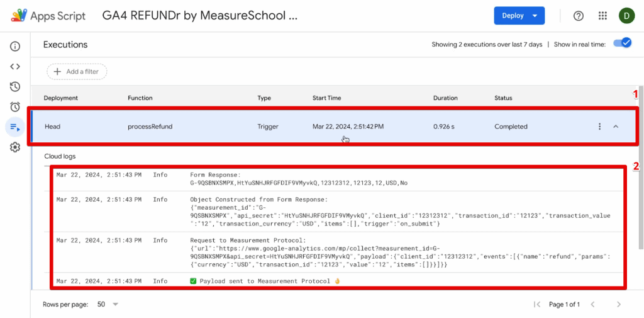Toggle the Show in real time switch
644x318 pixels.
pyautogui.click(x=621, y=44)
